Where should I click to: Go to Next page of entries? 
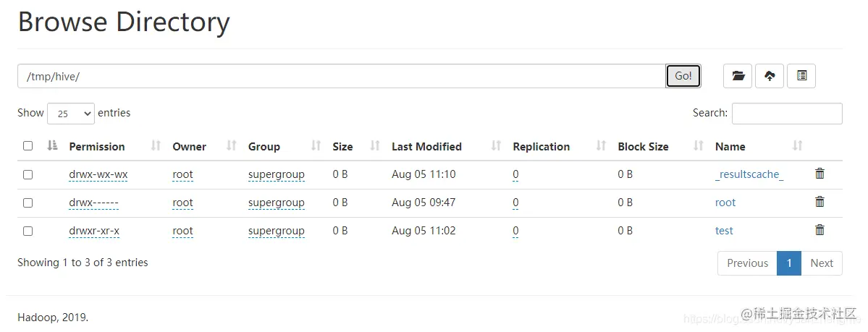[x=822, y=263]
